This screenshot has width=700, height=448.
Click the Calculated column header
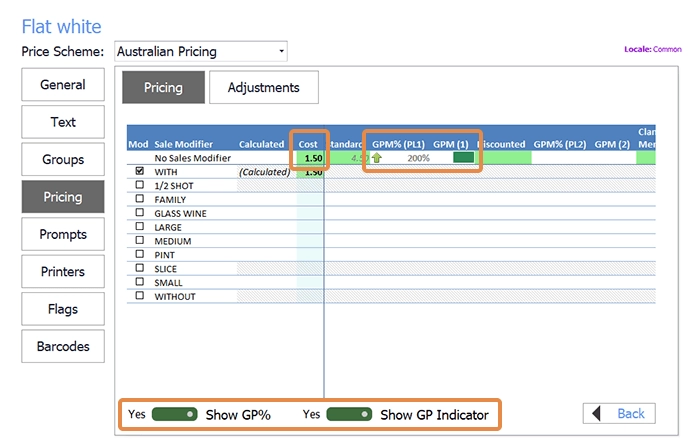(x=261, y=144)
